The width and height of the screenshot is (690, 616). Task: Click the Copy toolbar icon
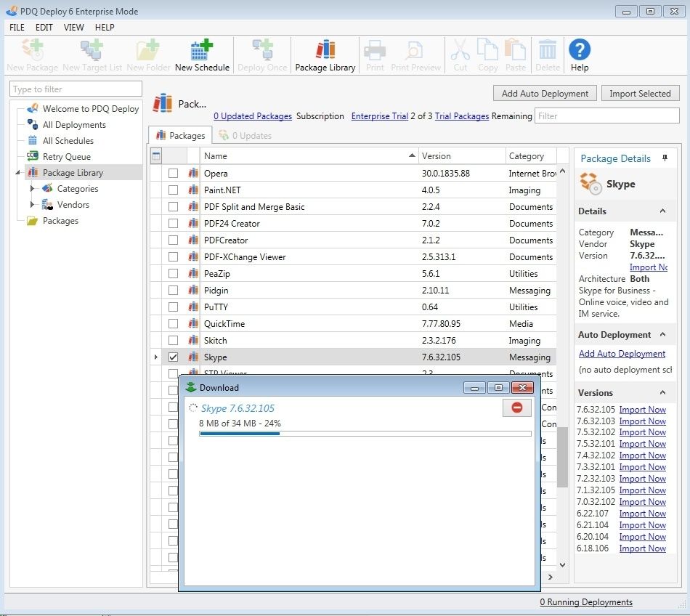pos(487,49)
